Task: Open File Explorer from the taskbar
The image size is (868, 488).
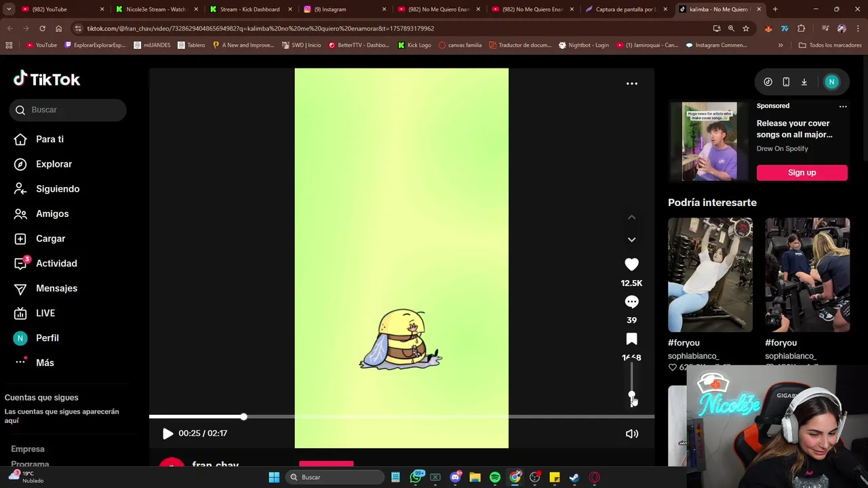Action: click(475, 477)
